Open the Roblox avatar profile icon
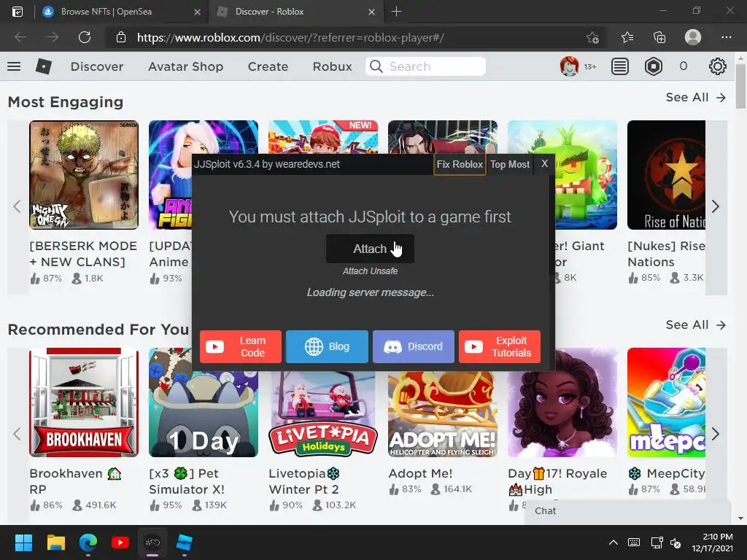747x560 pixels. point(569,66)
